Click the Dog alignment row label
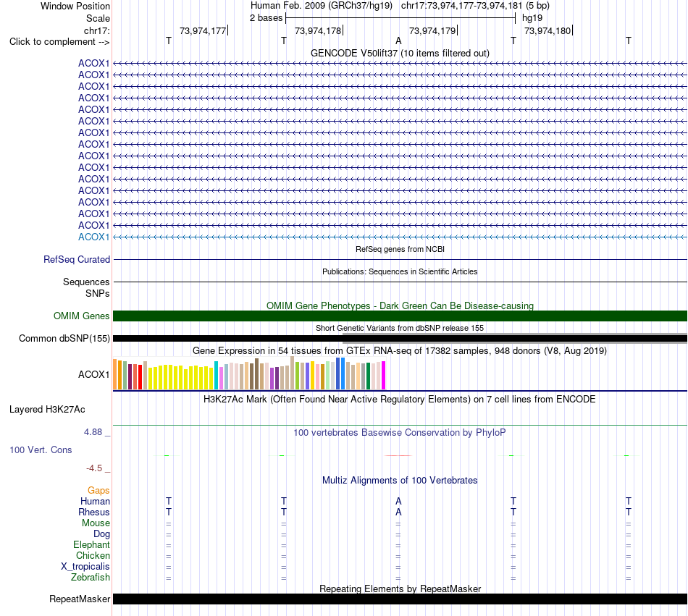Screen dimensions: 688x616 click(101, 534)
